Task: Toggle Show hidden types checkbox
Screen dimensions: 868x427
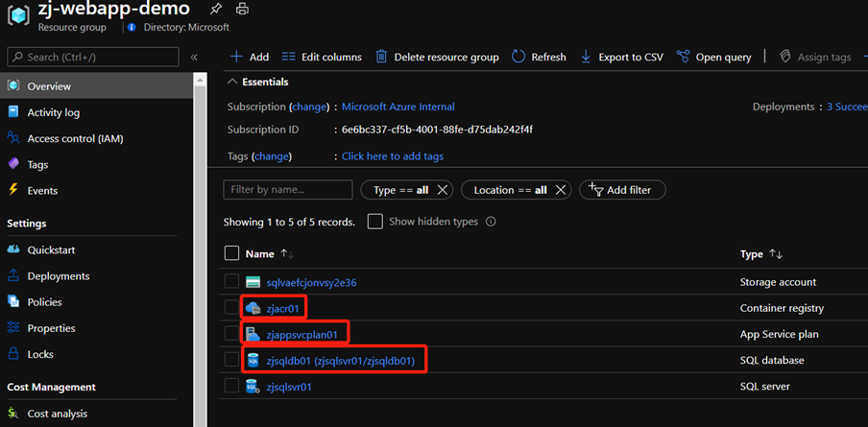Action: [375, 222]
